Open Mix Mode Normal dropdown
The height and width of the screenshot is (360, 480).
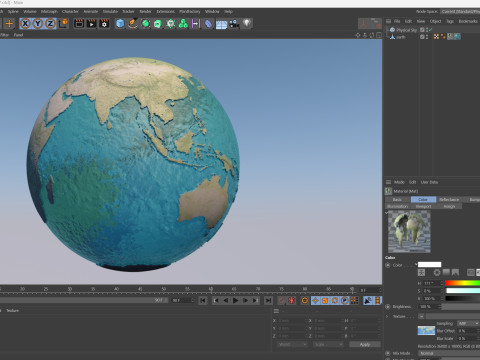449,353
